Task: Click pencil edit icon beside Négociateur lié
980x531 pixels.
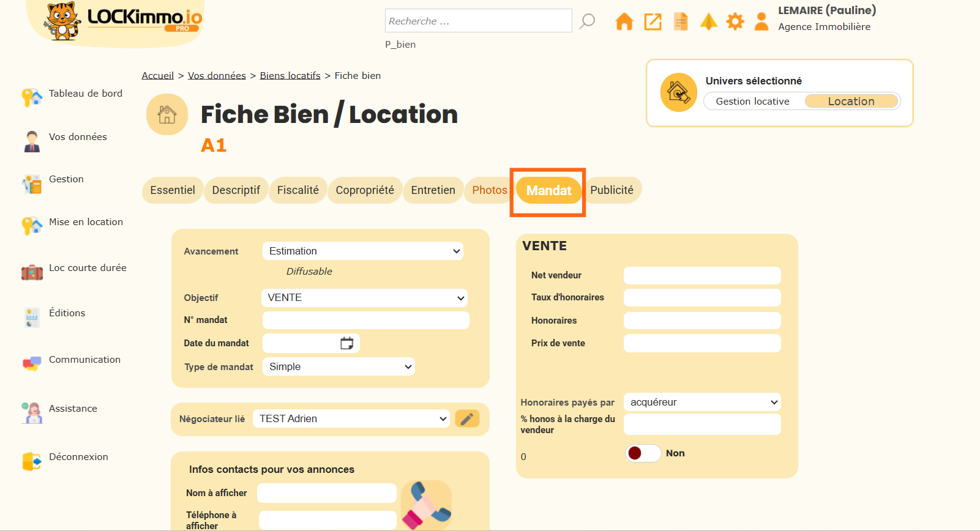Action: point(467,419)
